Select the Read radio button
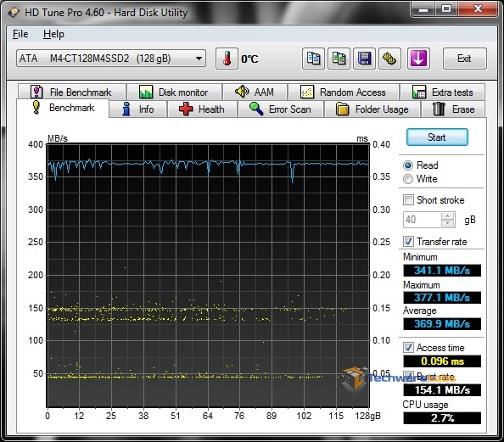The width and height of the screenshot is (504, 442). [408, 165]
